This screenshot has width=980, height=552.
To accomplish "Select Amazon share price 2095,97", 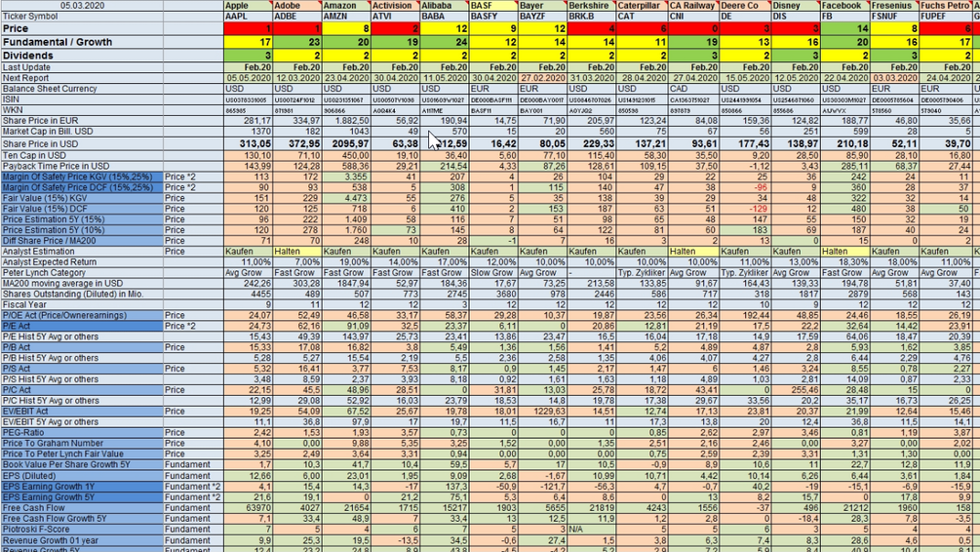I will coord(347,143).
